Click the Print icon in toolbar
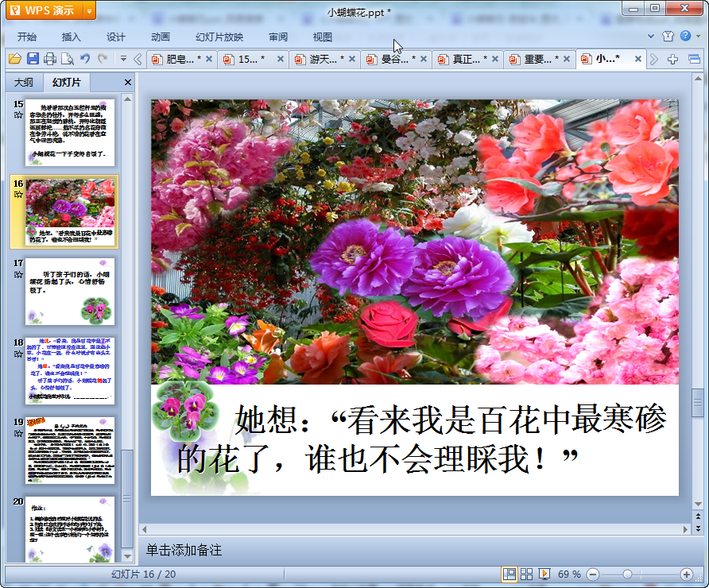The width and height of the screenshot is (709, 588). pyautogui.click(x=50, y=59)
